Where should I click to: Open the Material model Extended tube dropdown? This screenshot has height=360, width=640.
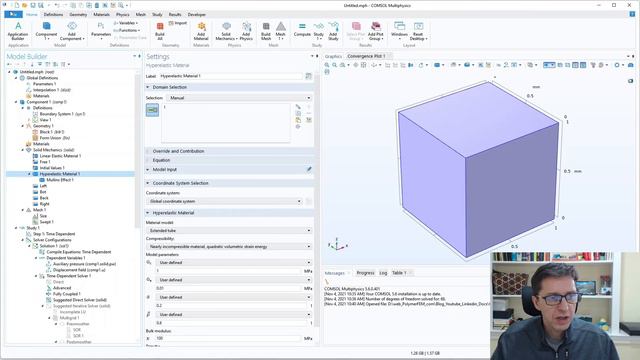(229, 231)
